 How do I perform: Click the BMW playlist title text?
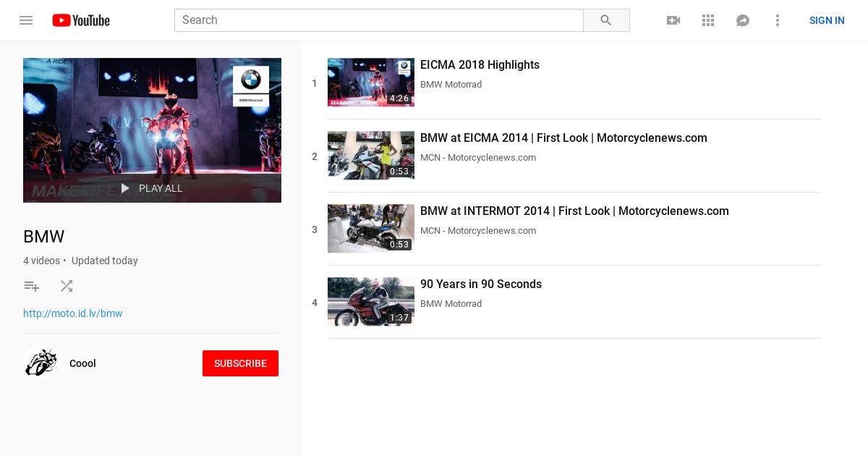point(44,237)
